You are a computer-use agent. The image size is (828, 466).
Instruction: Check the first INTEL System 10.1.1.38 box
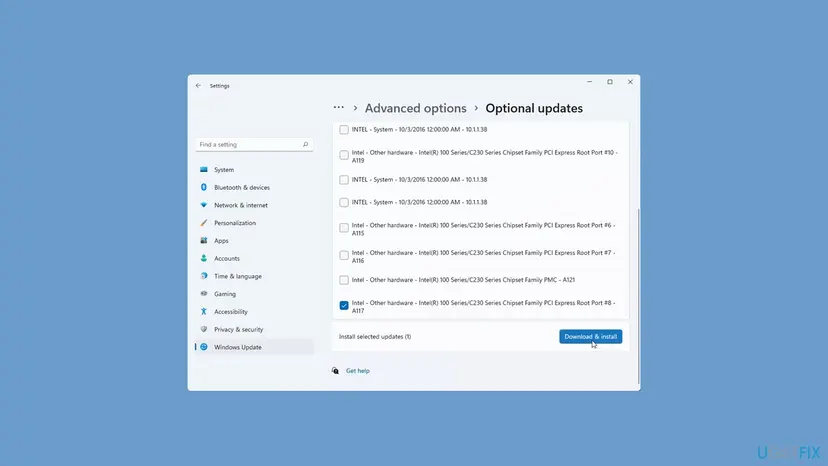pos(344,129)
